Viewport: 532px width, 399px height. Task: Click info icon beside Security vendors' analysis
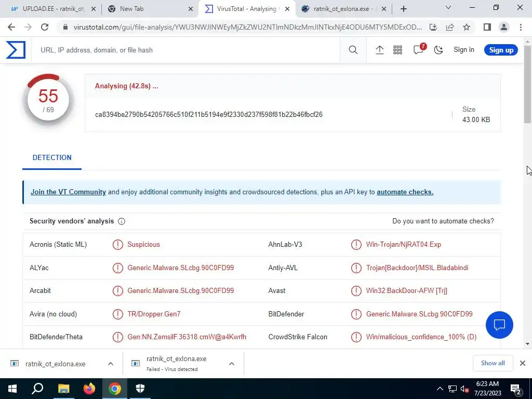click(122, 221)
